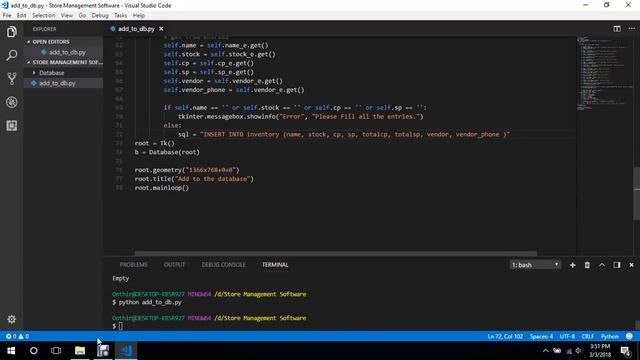Open the terminal shell selector 1: bash

pyautogui.click(x=535, y=265)
